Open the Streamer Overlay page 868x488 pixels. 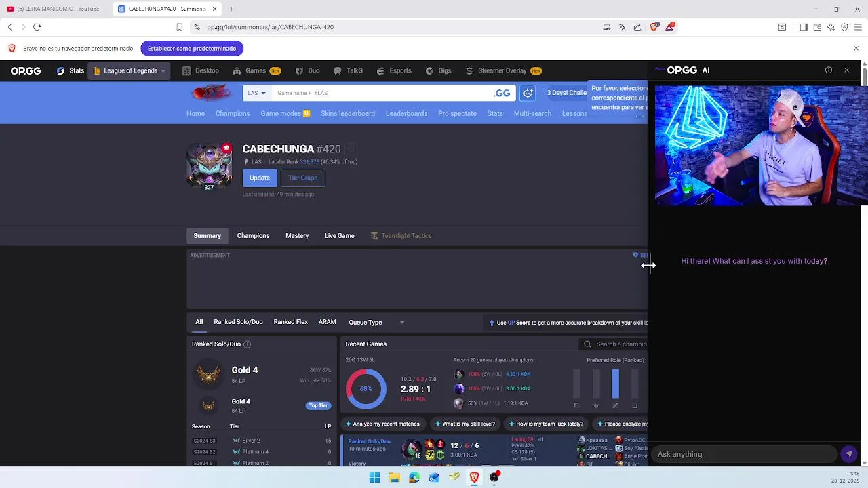[503, 70]
